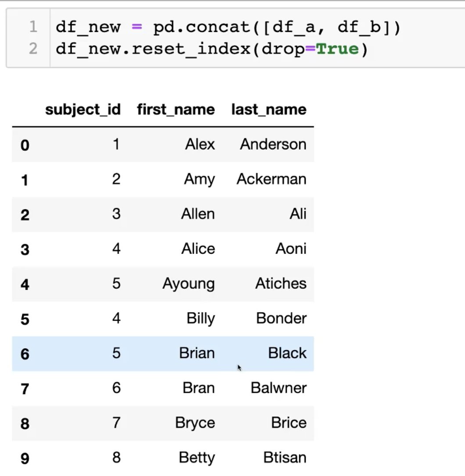465x476 pixels.
Task: Click the first_name cell Ayoung
Action: [x=189, y=284]
